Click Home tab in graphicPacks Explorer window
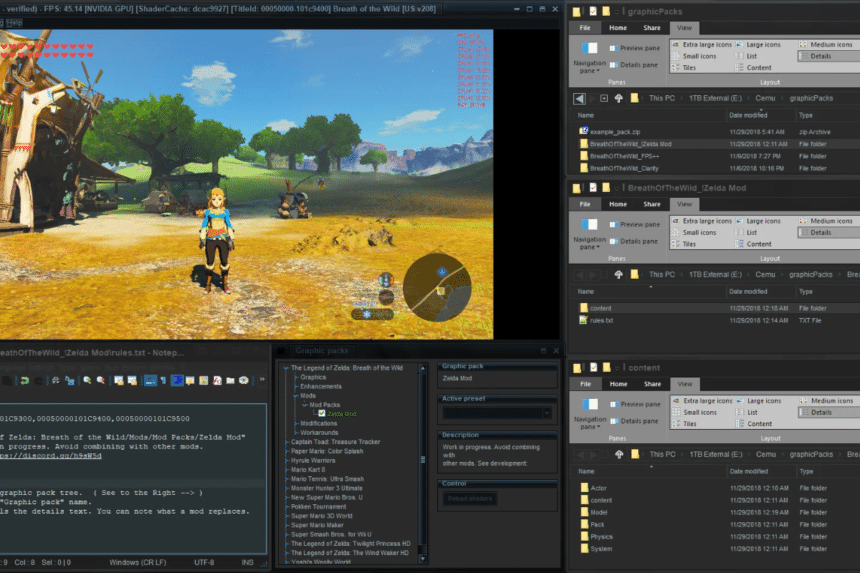 (x=618, y=28)
